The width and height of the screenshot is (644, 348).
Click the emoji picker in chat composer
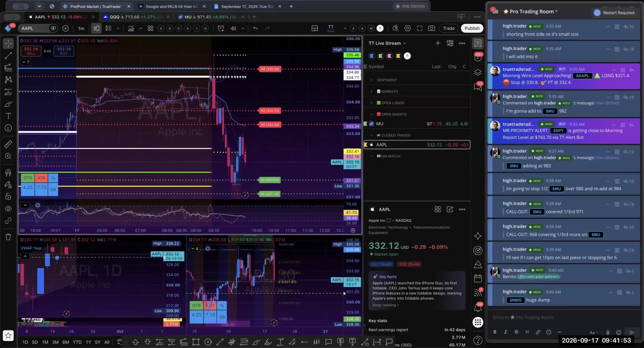[619, 332]
